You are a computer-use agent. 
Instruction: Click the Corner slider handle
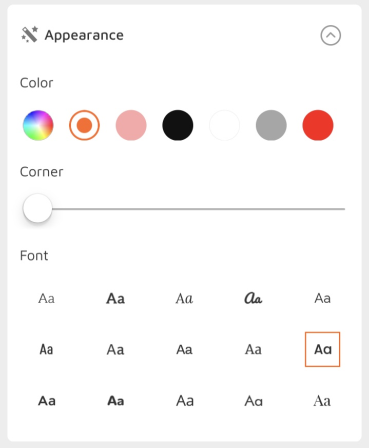pos(38,208)
